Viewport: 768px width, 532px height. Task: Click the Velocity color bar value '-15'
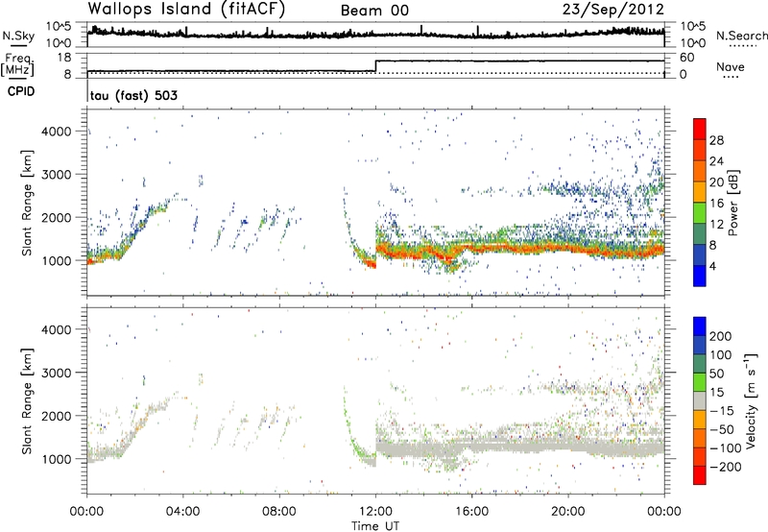(x=722, y=411)
